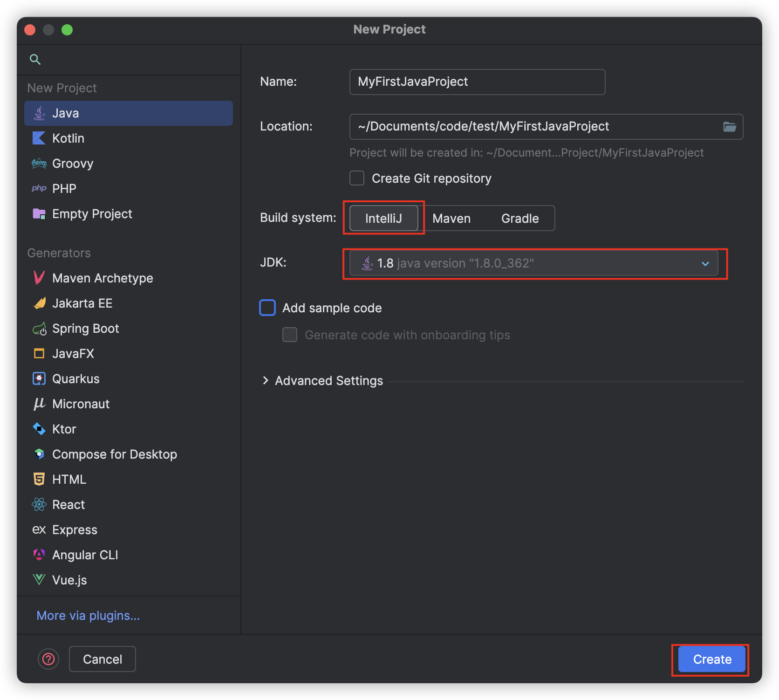Tick the Add sample code checkbox
Viewport: 779px width, 700px height.
pyautogui.click(x=267, y=308)
